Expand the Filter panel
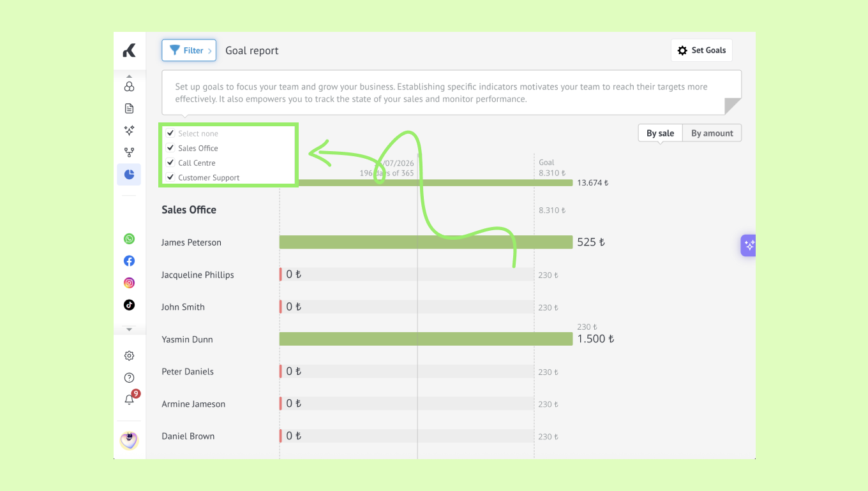 point(189,50)
